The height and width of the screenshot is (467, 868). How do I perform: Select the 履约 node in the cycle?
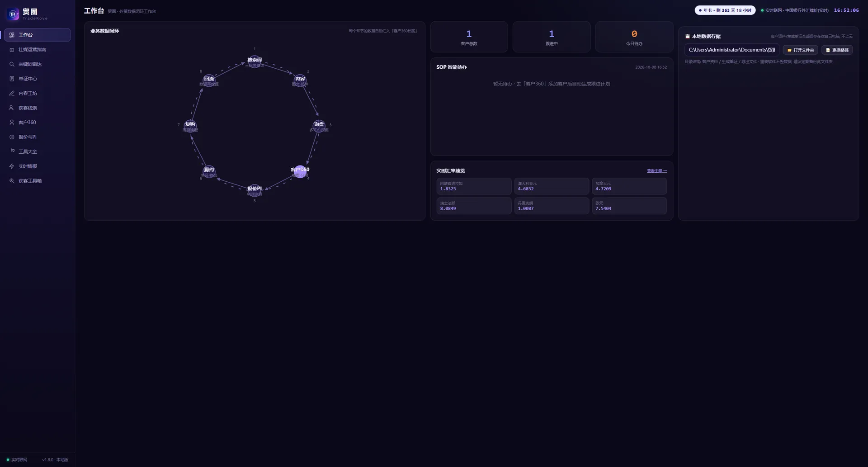209,171
